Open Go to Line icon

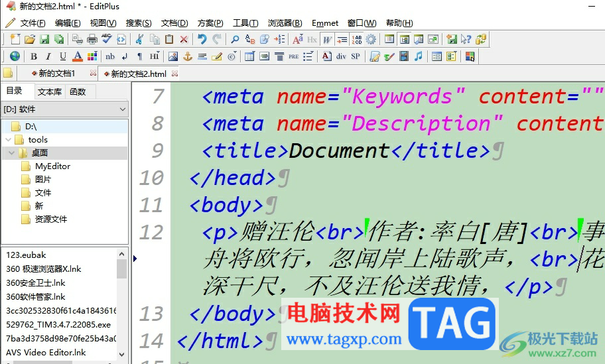pyautogui.click(x=279, y=39)
